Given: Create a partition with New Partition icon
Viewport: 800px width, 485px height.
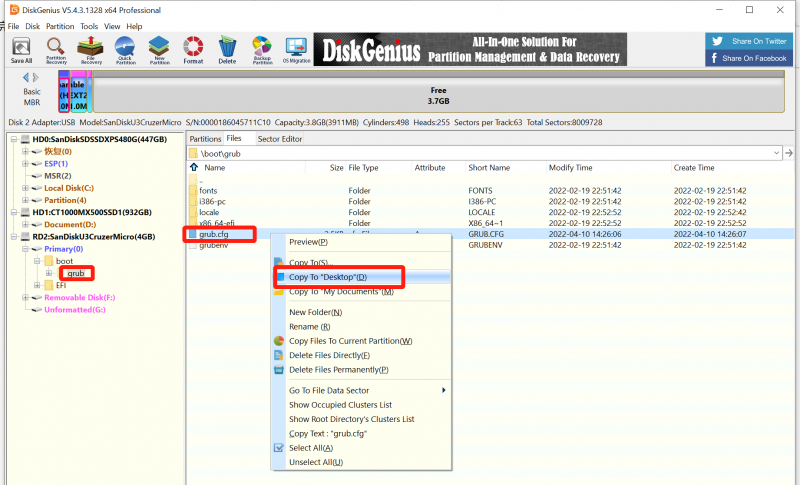Looking at the screenshot, I should coord(159,50).
